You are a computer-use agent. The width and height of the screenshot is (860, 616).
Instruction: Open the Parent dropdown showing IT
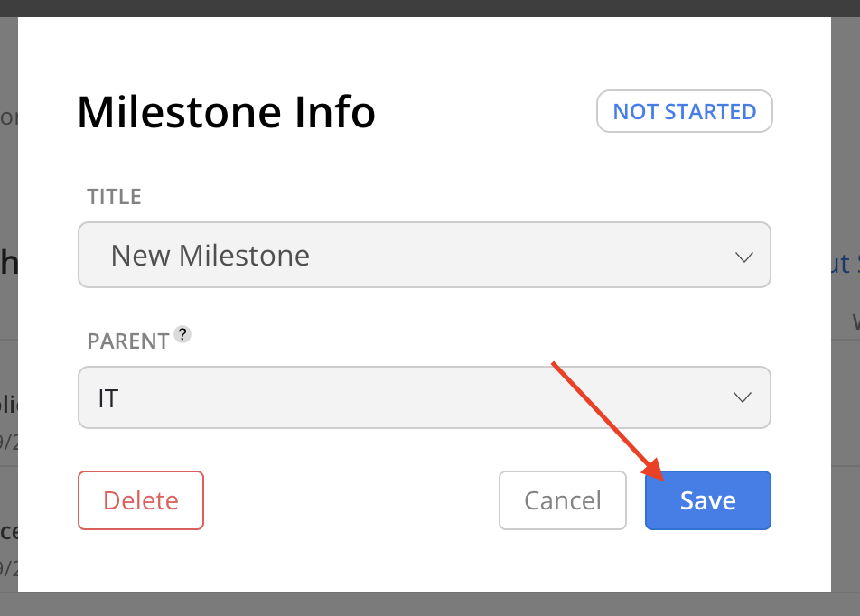pyautogui.click(x=425, y=397)
